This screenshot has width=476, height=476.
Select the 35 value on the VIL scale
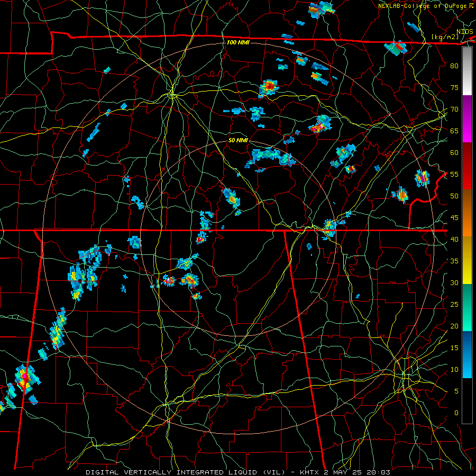pos(454,261)
